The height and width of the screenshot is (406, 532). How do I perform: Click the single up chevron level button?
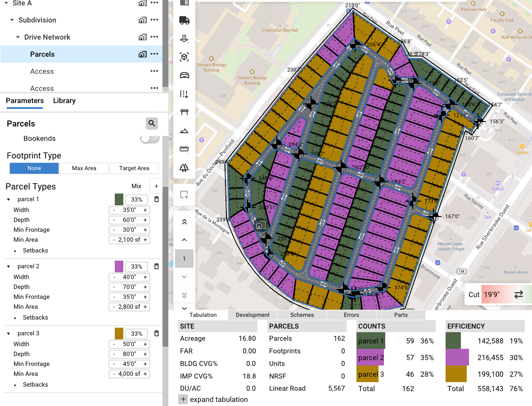click(184, 240)
